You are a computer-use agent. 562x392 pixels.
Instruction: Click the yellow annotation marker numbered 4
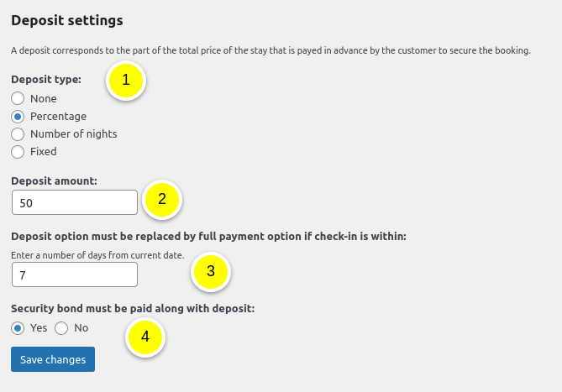145,337
